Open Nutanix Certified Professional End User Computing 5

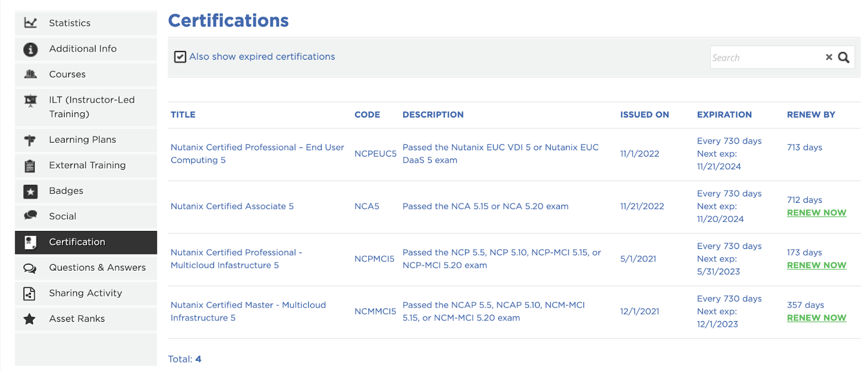257,153
